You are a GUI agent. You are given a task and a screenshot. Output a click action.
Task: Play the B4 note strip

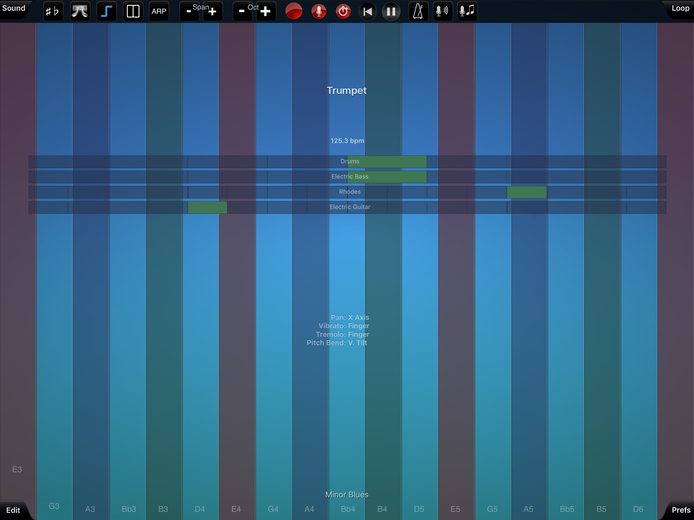(384, 271)
